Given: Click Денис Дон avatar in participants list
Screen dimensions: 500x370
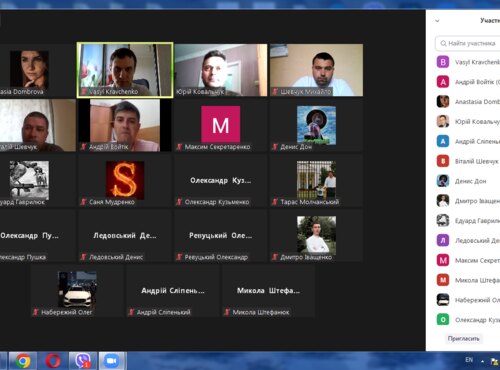Looking at the screenshot, I should tap(443, 181).
